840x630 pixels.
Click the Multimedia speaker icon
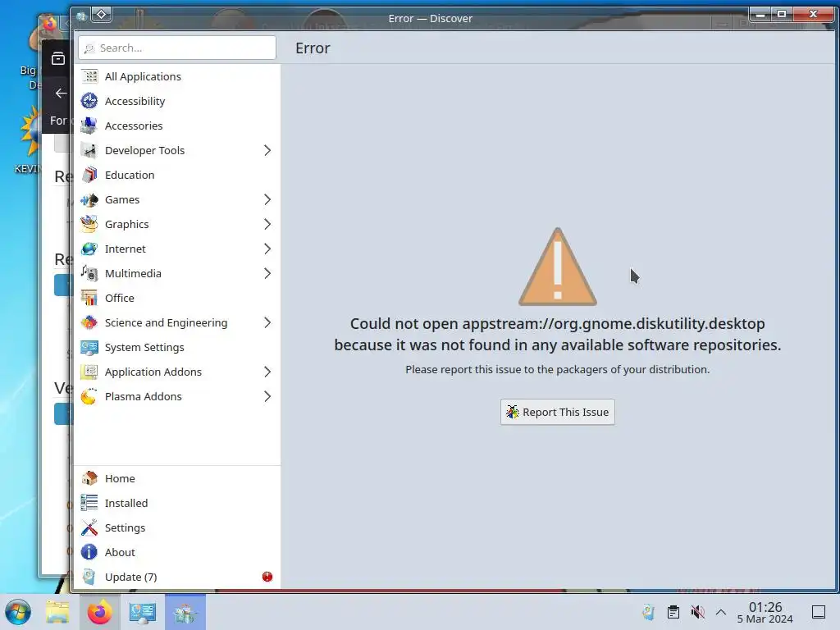(89, 274)
